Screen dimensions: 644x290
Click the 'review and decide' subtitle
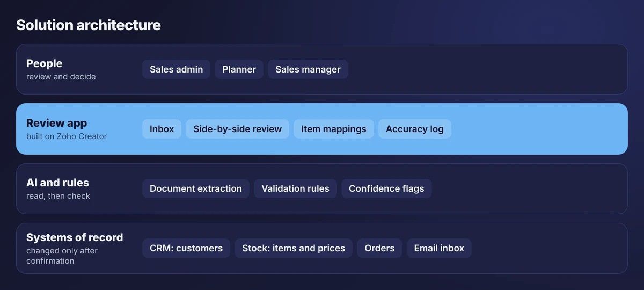click(x=61, y=77)
